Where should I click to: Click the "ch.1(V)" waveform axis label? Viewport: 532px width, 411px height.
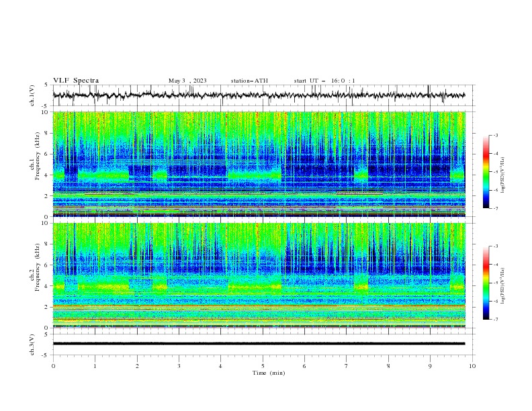32,95
